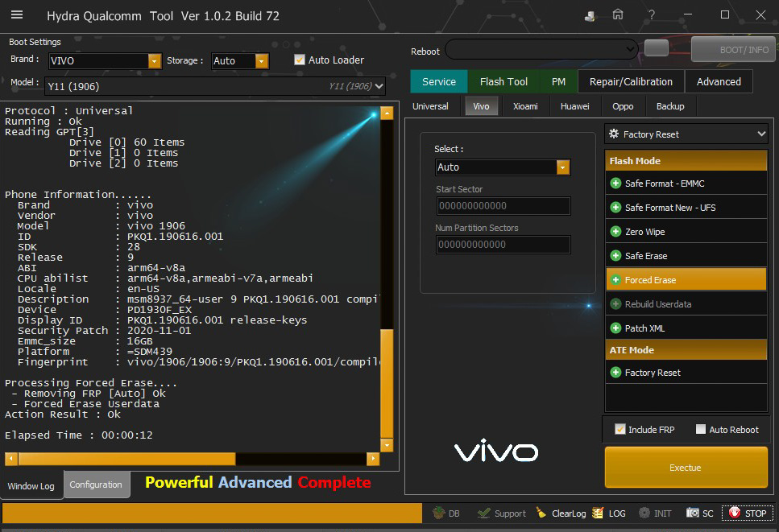Open the DB database icon
The image size is (779, 532).
click(x=439, y=513)
